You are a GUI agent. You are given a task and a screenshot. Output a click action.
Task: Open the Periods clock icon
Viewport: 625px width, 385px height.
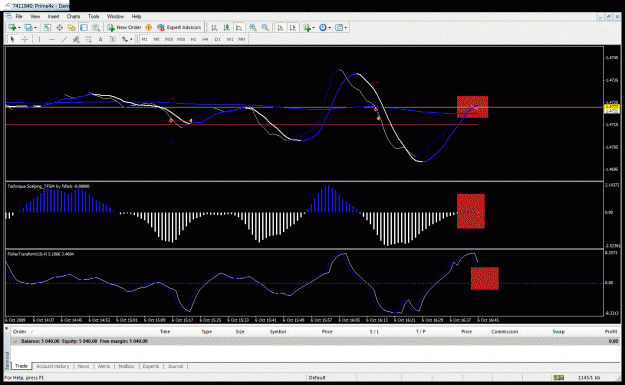tap(323, 28)
